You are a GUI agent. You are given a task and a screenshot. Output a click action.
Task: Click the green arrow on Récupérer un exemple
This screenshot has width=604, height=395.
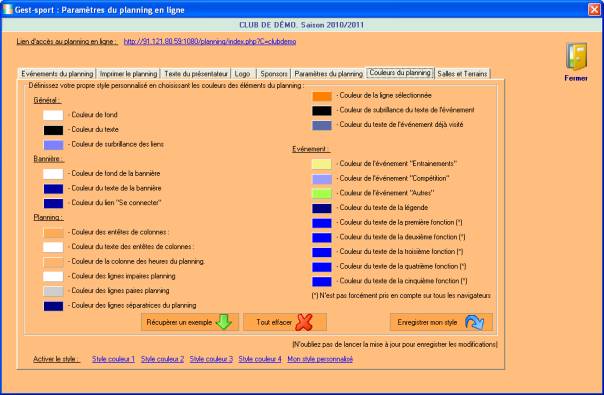tap(224, 322)
